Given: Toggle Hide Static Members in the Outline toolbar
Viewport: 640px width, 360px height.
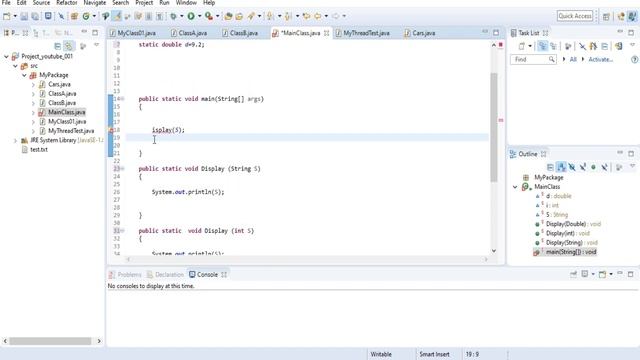Looking at the screenshot, I should pos(583,167).
